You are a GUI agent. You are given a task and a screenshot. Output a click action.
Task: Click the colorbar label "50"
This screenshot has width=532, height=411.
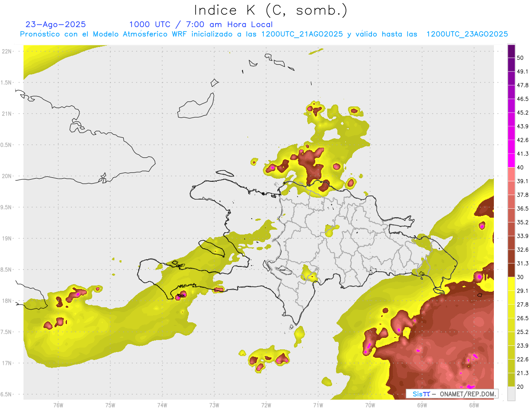click(x=521, y=58)
